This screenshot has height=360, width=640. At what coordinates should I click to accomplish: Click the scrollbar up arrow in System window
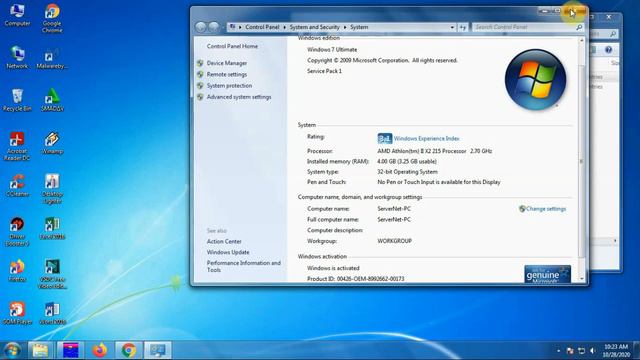(x=582, y=40)
